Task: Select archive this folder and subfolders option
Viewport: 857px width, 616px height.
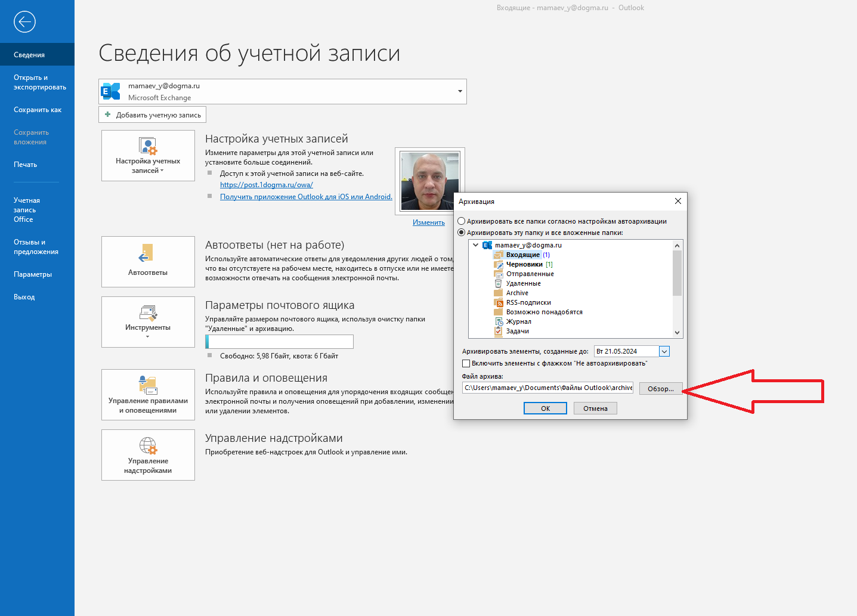Action: pos(462,233)
